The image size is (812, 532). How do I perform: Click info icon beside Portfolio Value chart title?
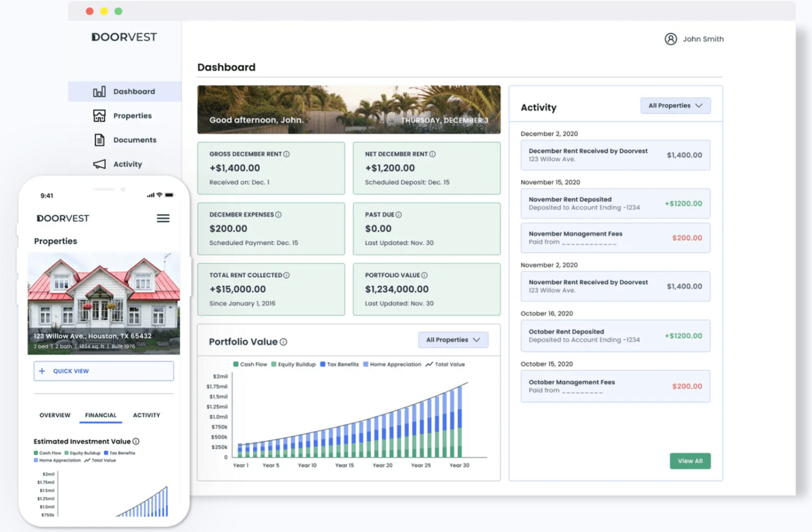click(x=284, y=342)
